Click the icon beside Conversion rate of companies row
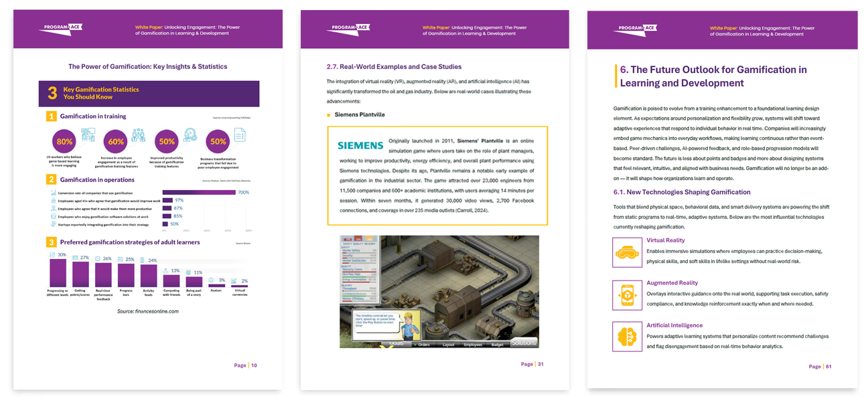This screenshot has height=399, width=868. [x=53, y=193]
